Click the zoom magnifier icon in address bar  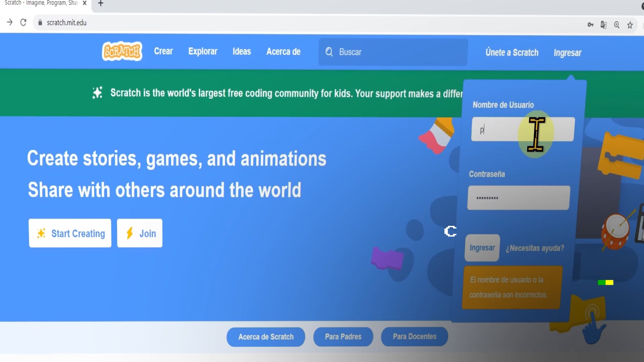pyautogui.click(x=617, y=24)
